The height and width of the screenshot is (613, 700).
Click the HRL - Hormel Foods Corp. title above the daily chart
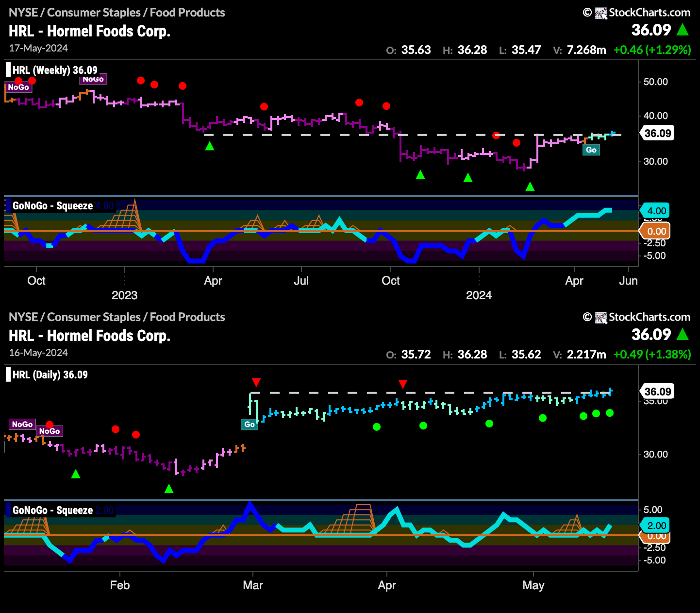(x=89, y=336)
